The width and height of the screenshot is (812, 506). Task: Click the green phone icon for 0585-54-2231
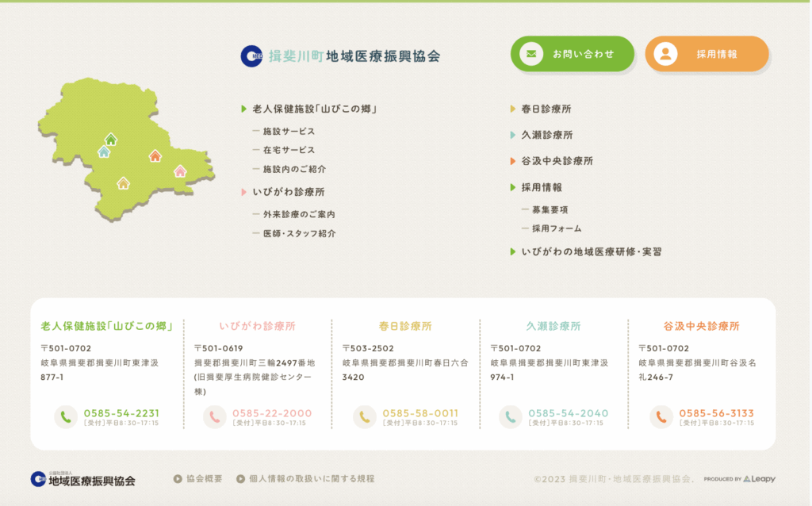point(66,416)
